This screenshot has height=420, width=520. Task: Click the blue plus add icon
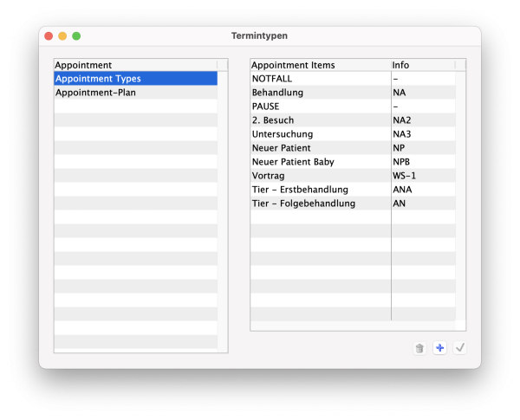(x=439, y=348)
